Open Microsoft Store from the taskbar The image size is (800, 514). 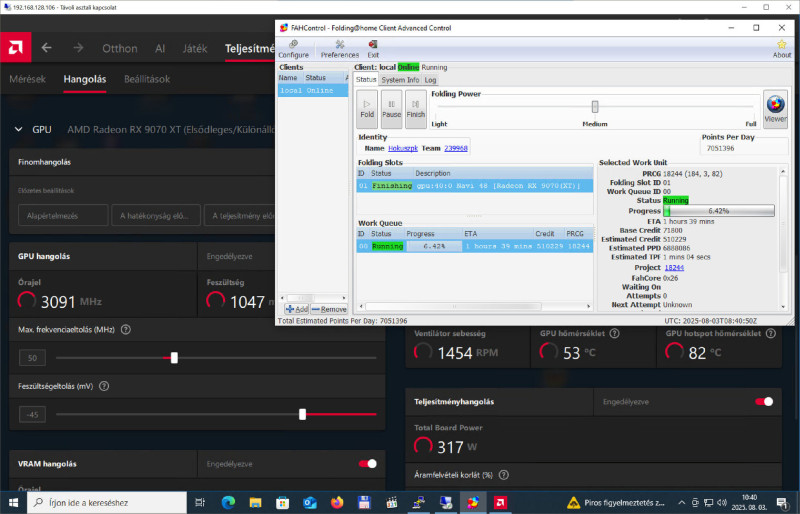(282, 503)
